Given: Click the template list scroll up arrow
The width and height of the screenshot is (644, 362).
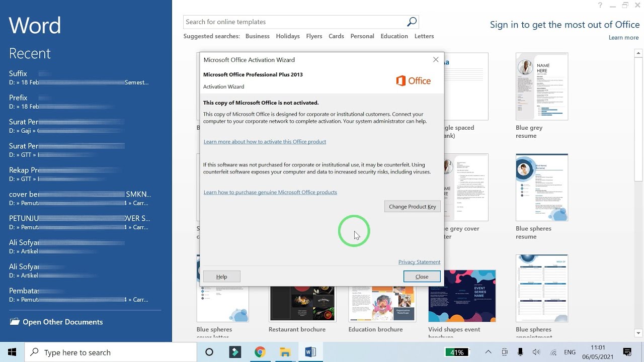Looking at the screenshot, I should pos(639,53).
